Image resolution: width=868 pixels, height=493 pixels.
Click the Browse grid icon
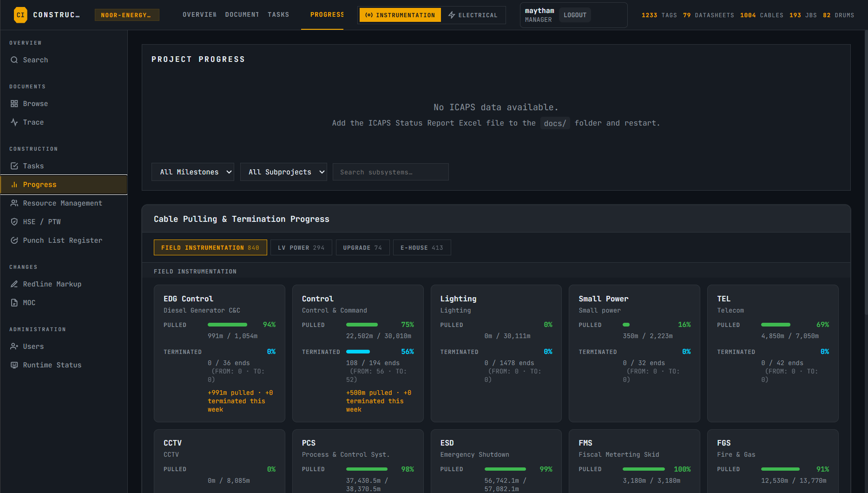(14, 104)
